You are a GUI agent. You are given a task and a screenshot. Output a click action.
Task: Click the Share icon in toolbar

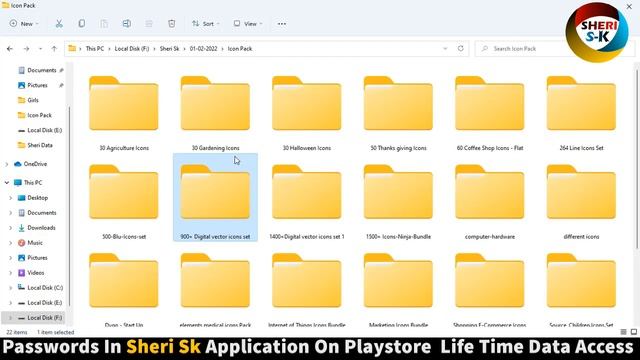point(149,24)
